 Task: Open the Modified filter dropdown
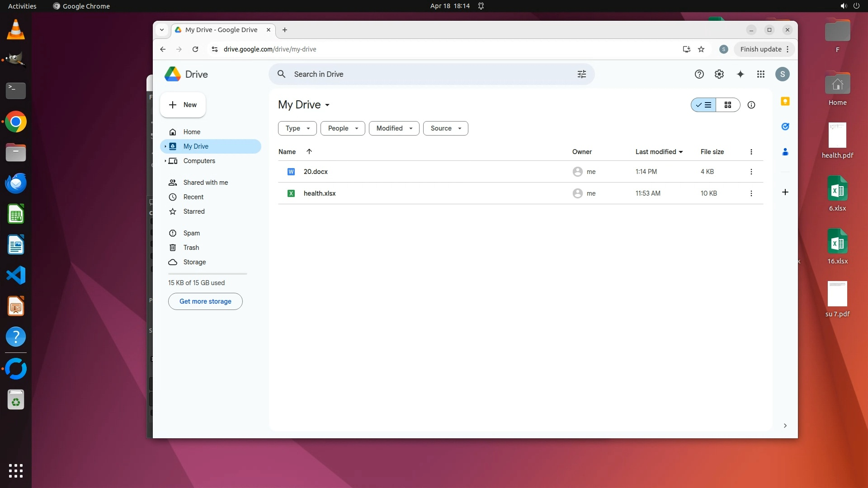click(394, 128)
